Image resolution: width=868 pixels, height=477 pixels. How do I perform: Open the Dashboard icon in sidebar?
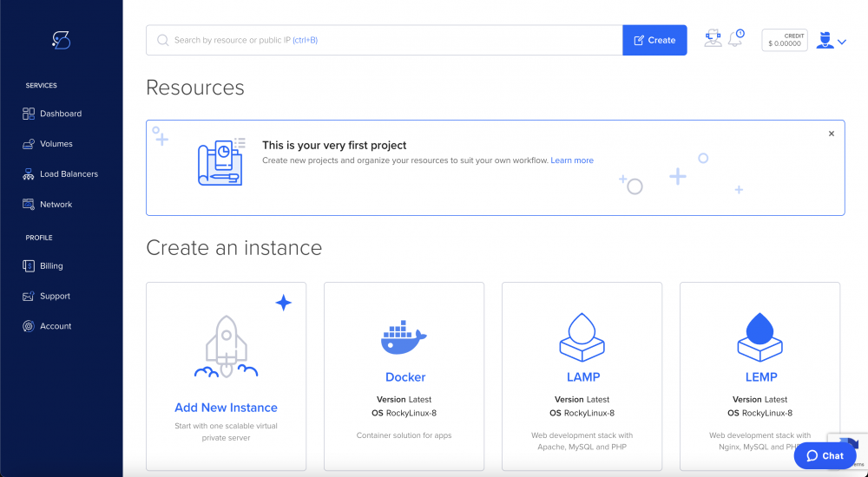(x=29, y=114)
